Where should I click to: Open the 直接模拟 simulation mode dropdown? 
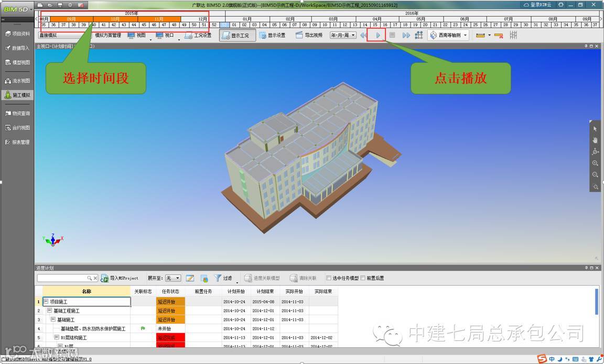click(x=63, y=35)
